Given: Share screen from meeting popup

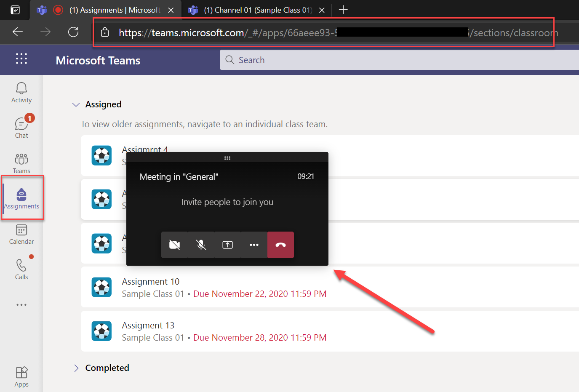Looking at the screenshot, I should coord(227,245).
